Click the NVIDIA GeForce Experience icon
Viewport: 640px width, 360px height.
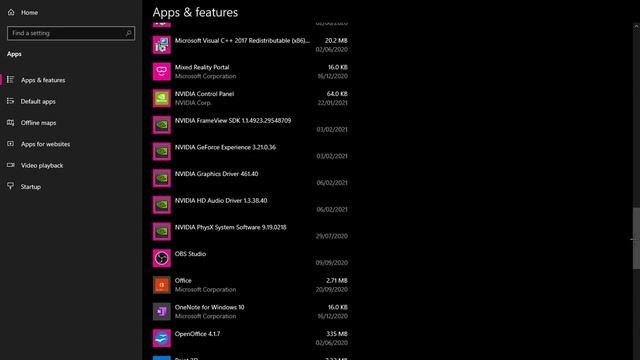[x=162, y=151]
